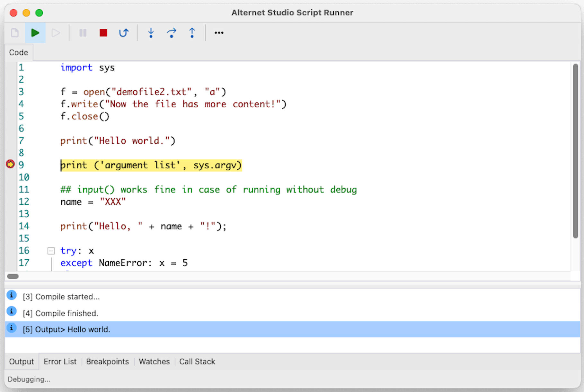Click the green macOS zoom window button
Viewport: 584px width, 392px height.
[39, 13]
